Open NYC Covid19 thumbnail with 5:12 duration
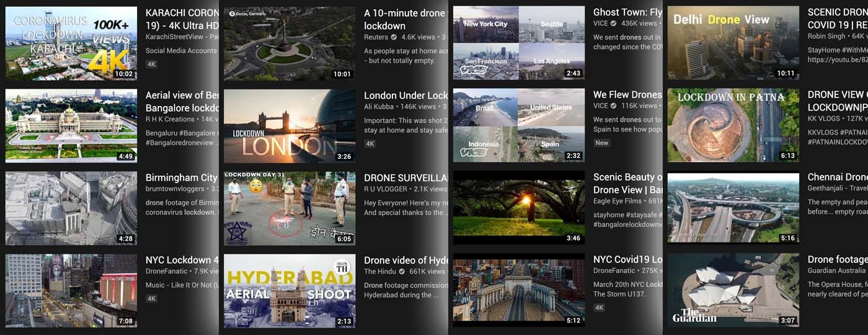The width and height of the screenshot is (868, 335). coord(519,290)
